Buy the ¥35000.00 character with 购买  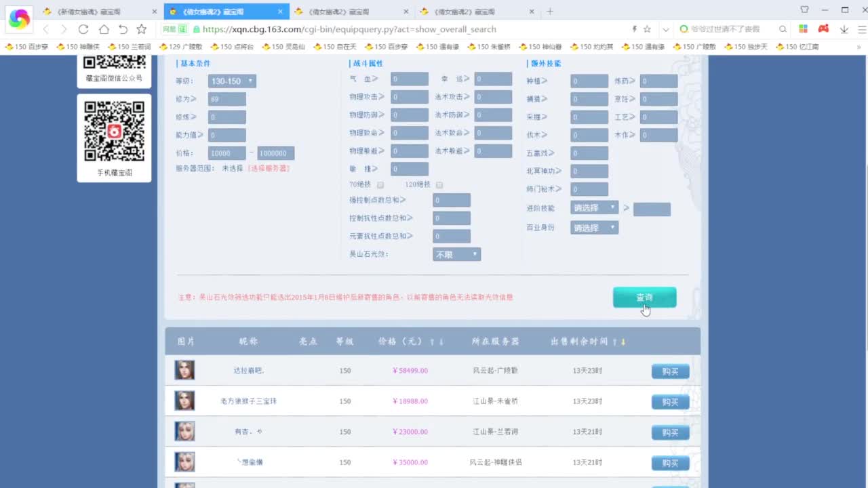[671, 463]
